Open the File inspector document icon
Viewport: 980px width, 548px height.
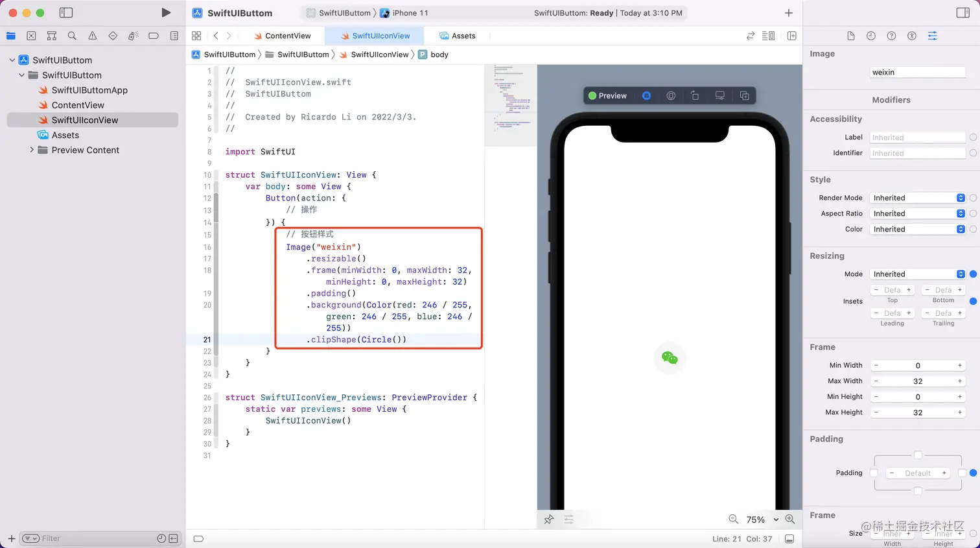click(851, 36)
